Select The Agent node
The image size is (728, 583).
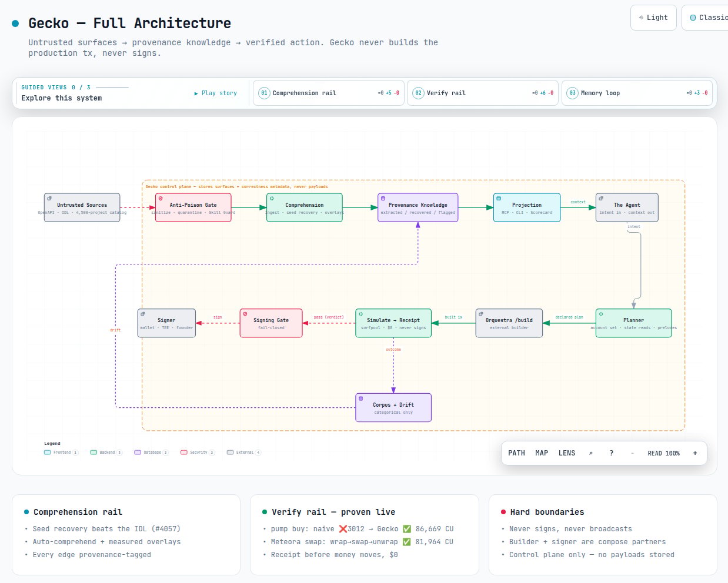pos(627,207)
